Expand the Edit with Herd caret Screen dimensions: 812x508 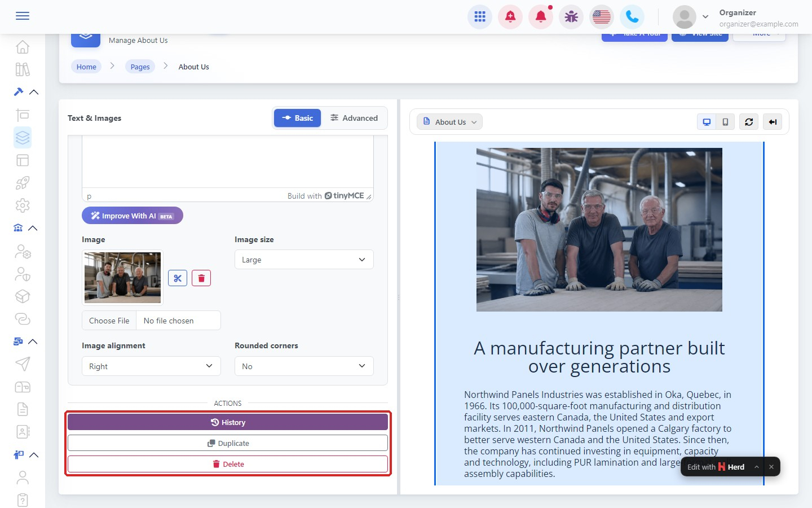tap(757, 467)
